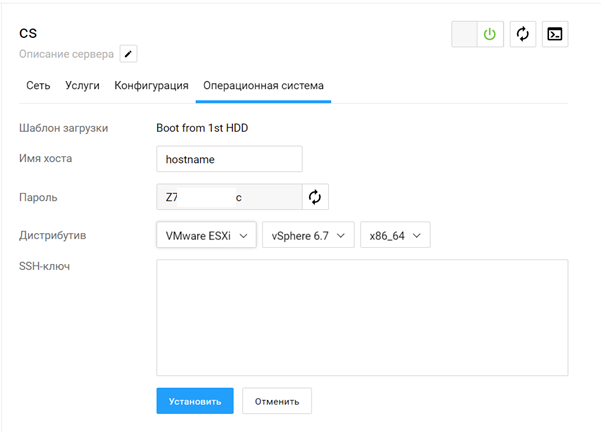The image size is (601, 432).
Task: Focus the password field
Action: [x=228, y=197]
